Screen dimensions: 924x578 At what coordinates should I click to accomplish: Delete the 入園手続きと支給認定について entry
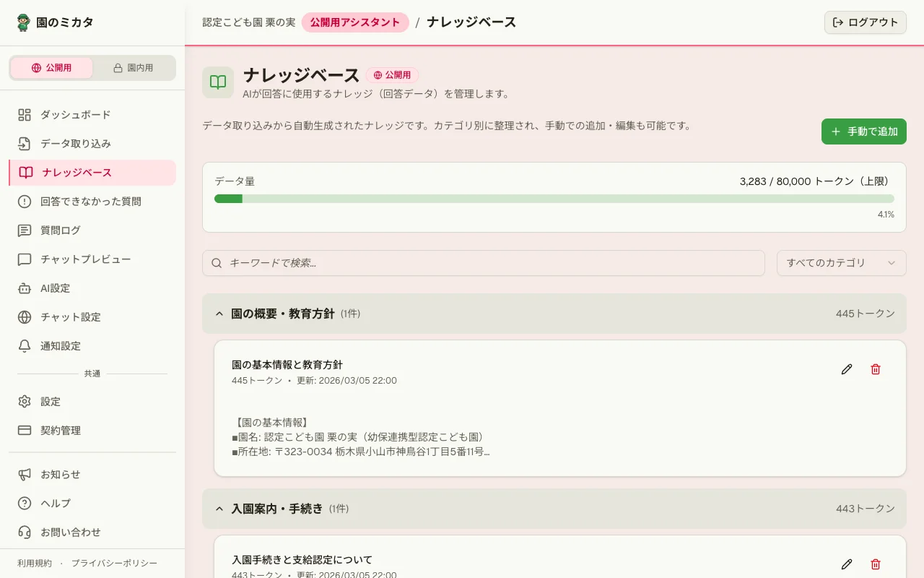click(876, 564)
